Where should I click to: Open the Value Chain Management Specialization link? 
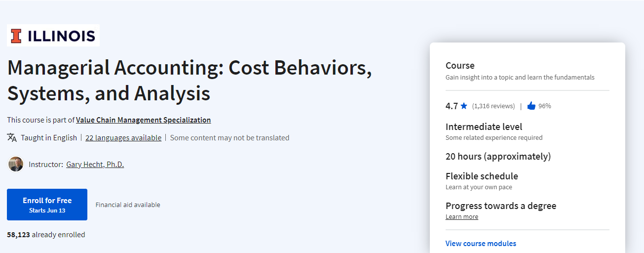click(x=144, y=120)
